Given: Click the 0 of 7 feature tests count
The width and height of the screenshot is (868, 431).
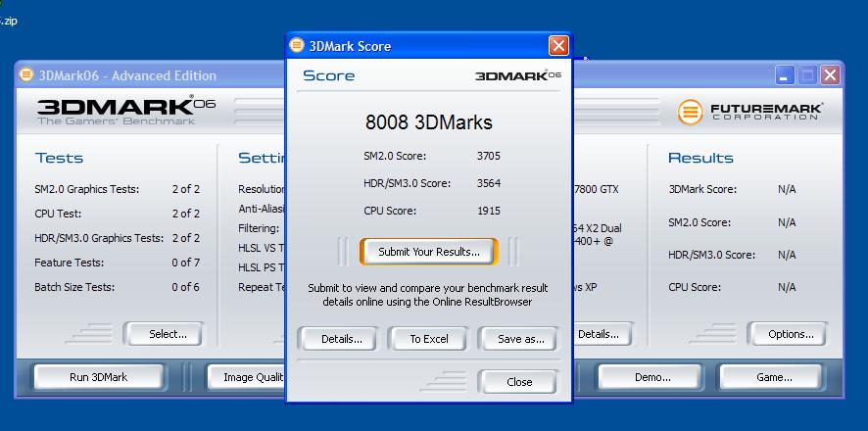Looking at the screenshot, I should pyautogui.click(x=185, y=263).
